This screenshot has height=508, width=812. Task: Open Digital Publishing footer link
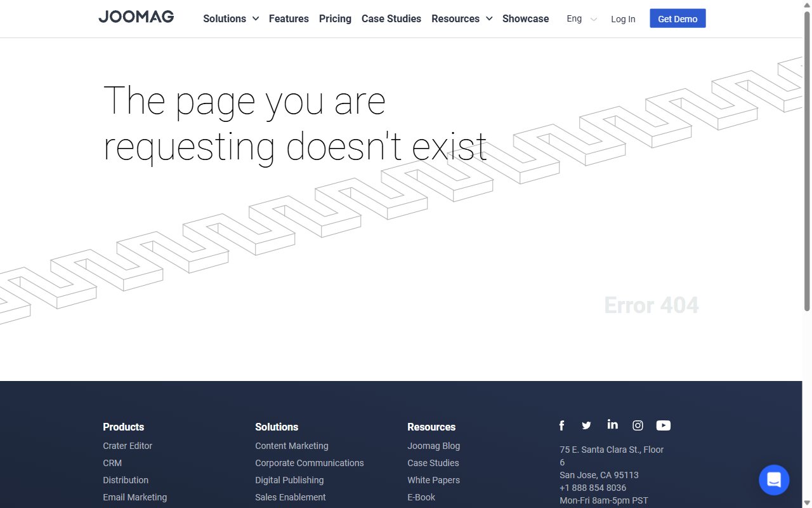click(x=289, y=480)
